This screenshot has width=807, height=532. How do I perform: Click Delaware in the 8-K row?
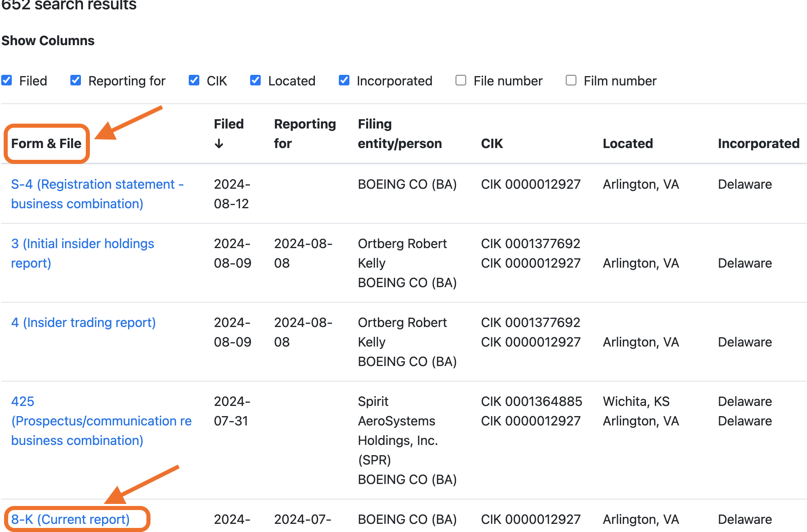pos(745,519)
